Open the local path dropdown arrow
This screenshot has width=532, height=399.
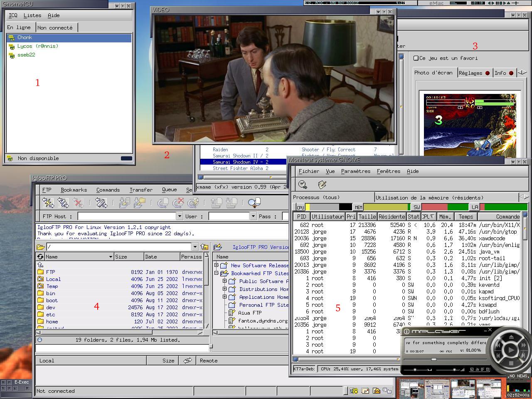195,247
